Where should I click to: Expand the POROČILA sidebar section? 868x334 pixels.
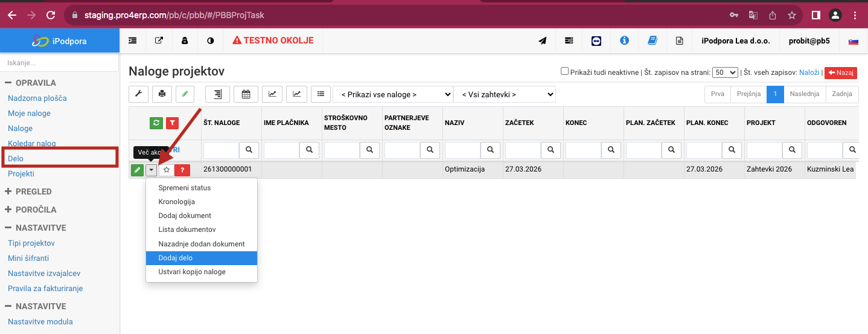[x=31, y=210]
